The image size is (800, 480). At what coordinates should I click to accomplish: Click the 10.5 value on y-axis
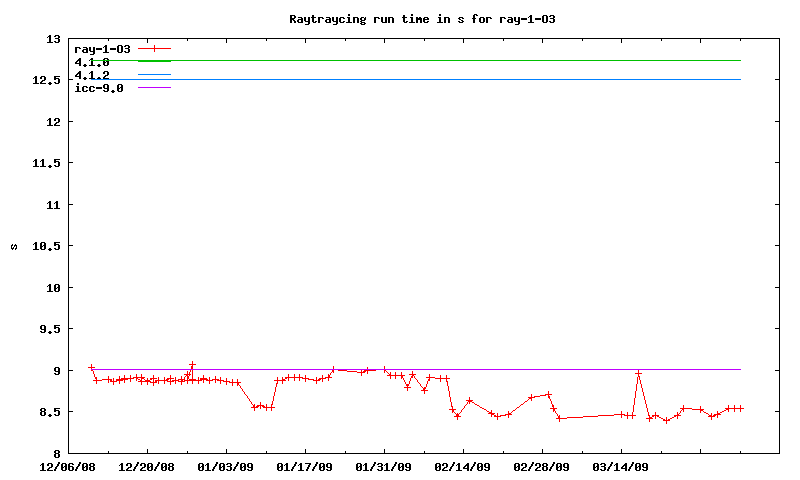[x=46, y=246]
